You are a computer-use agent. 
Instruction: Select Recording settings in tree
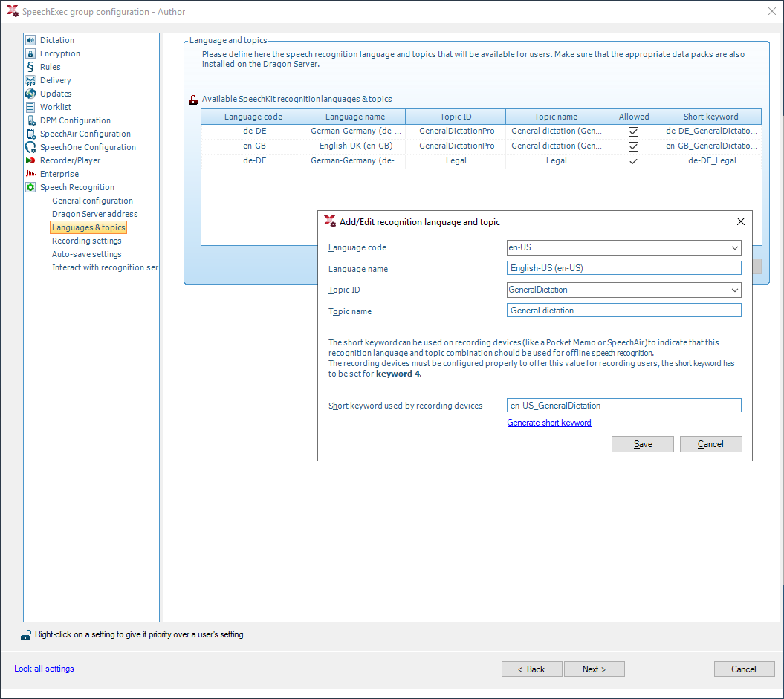(x=86, y=241)
